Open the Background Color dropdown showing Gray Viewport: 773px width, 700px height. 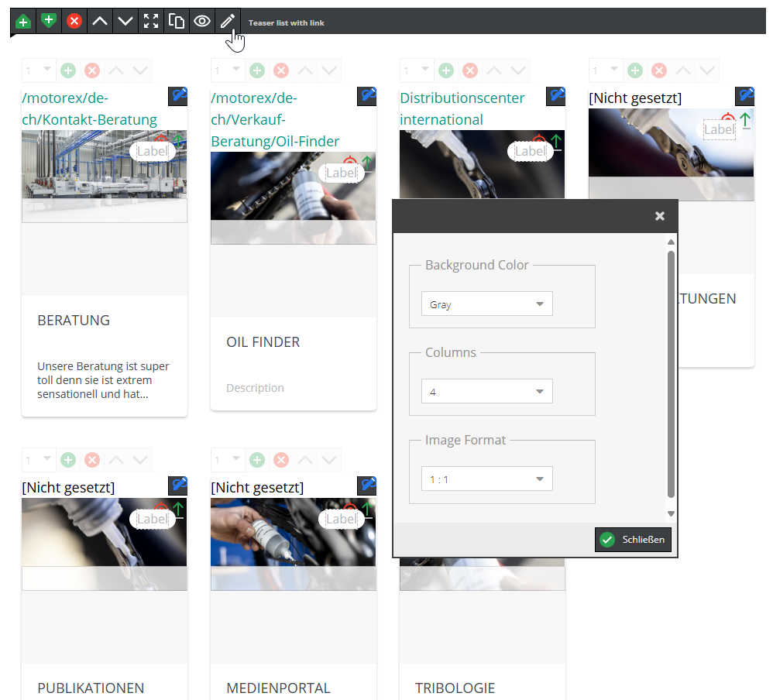(486, 304)
